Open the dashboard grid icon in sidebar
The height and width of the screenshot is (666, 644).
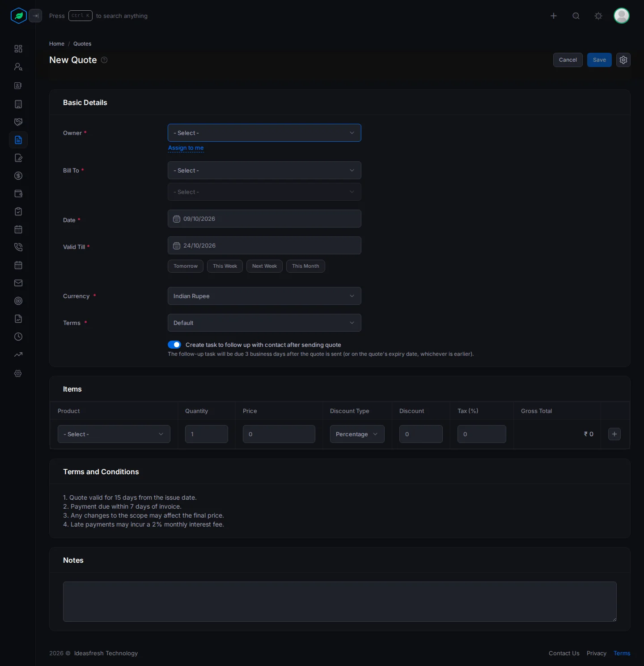(x=18, y=49)
